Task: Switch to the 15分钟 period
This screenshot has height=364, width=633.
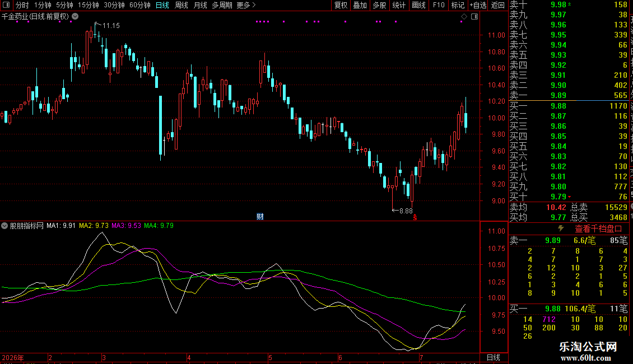Action: 88,5
